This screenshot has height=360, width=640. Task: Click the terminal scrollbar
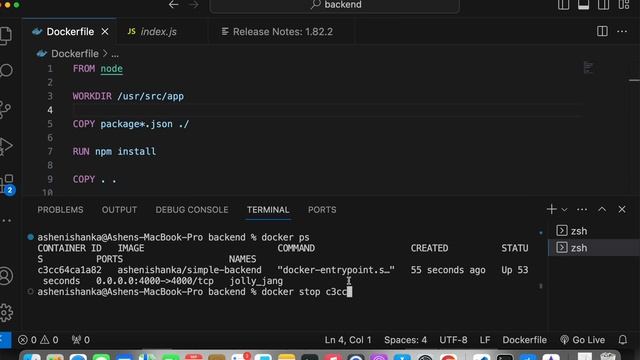coord(541,286)
